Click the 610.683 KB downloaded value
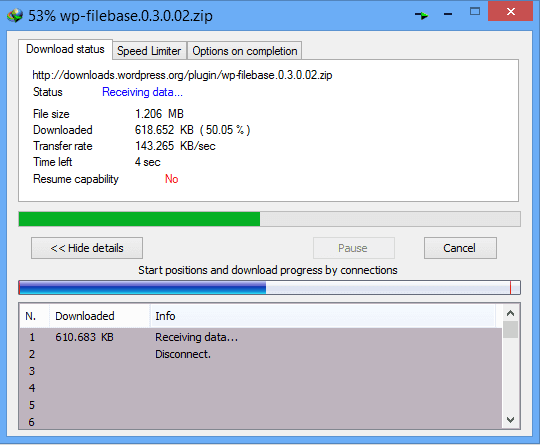This screenshot has height=445, width=540. click(84, 337)
